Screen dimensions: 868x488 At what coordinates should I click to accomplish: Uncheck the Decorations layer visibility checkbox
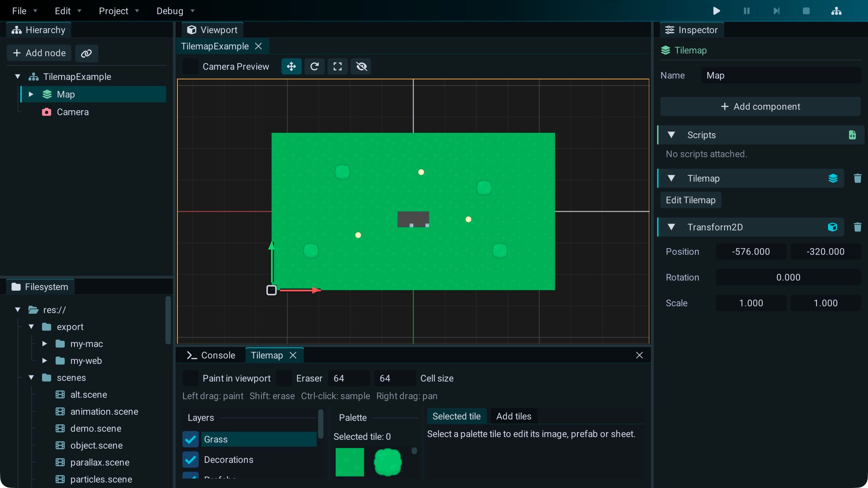tap(190, 460)
